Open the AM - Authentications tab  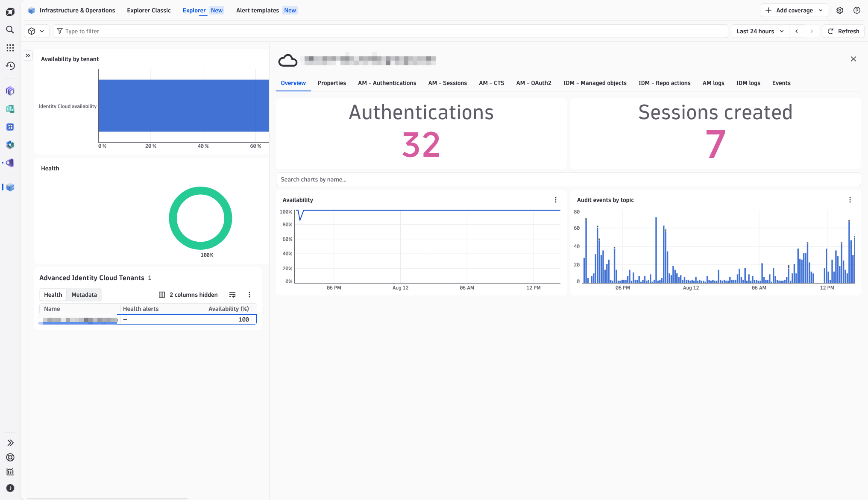coord(387,83)
